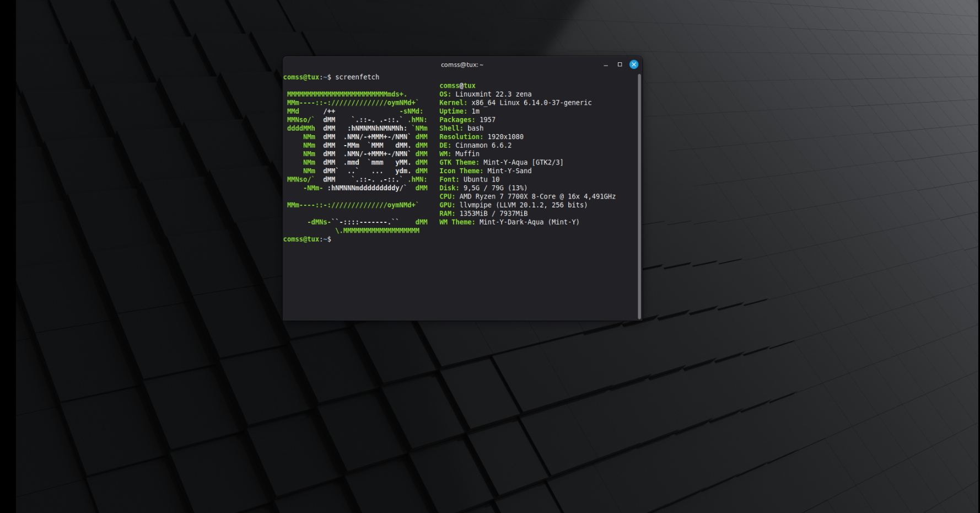The width and height of the screenshot is (980, 513).
Task: Click the 'Font: Ubuntu 10' line
Action: [470, 180]
